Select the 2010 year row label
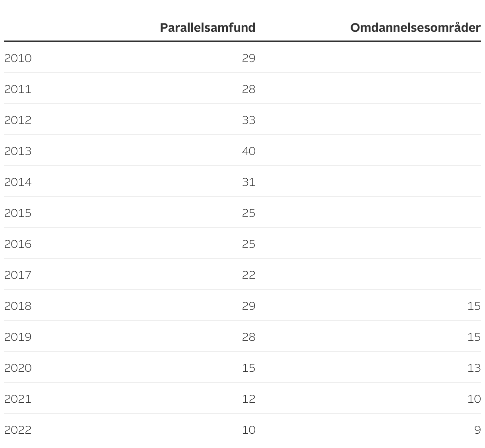This screenshot has width=485, height=448. coord(18,58)
